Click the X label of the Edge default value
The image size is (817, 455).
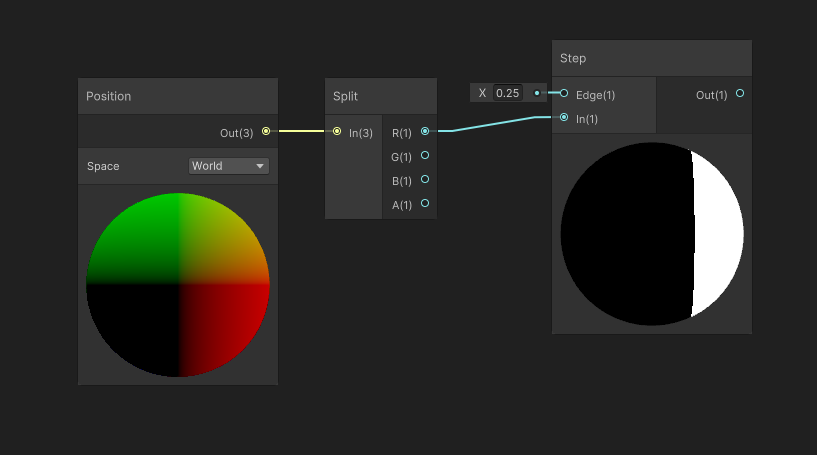click(482, 93)
